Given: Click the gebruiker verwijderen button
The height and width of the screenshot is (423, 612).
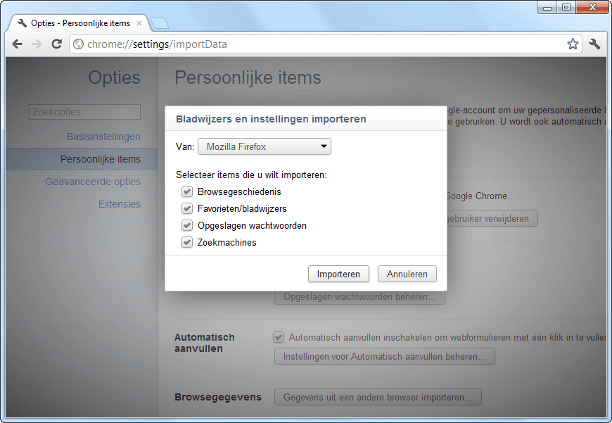Looking at the screenshot, I should tap(492, 219).
